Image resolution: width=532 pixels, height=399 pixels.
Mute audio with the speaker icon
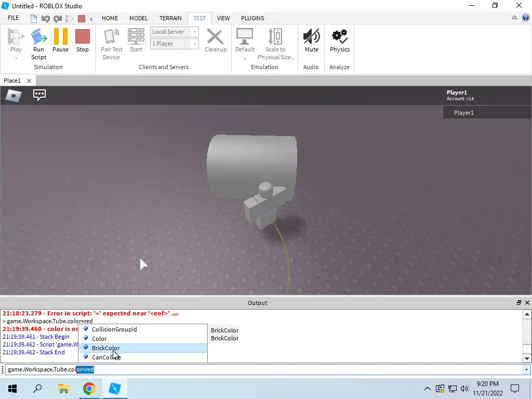(312, 37)
